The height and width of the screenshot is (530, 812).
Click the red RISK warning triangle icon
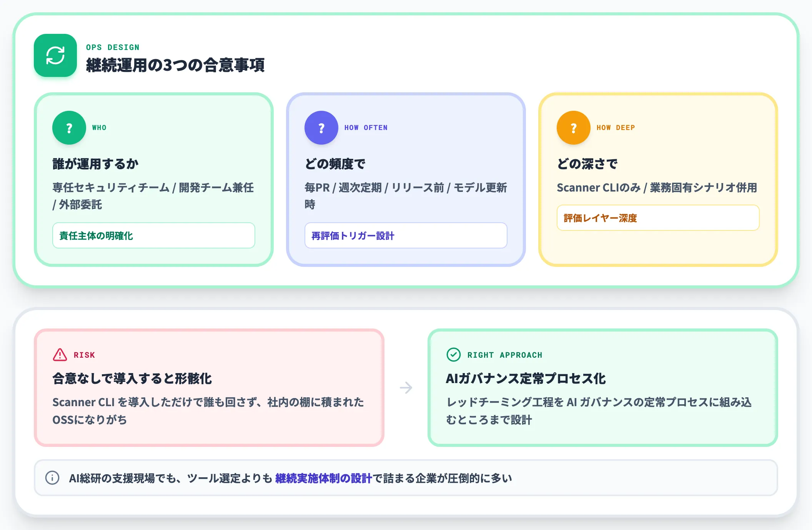[60, 355]
